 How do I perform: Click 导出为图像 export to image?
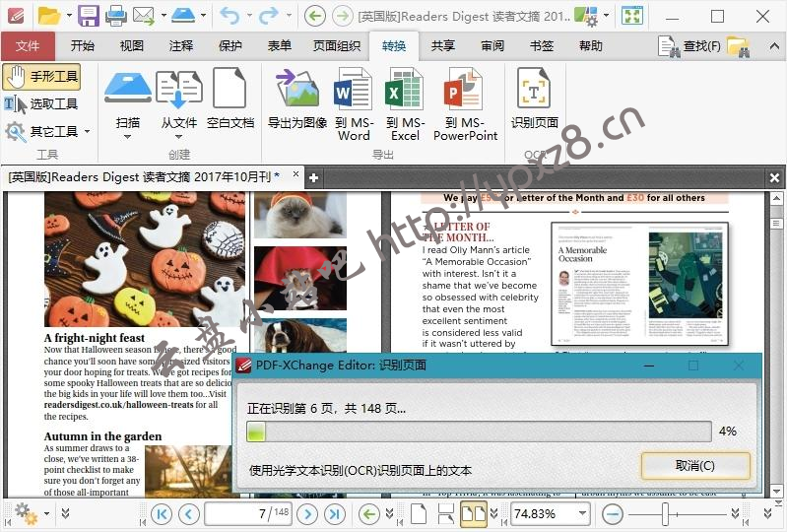click(x=297, y=99)
